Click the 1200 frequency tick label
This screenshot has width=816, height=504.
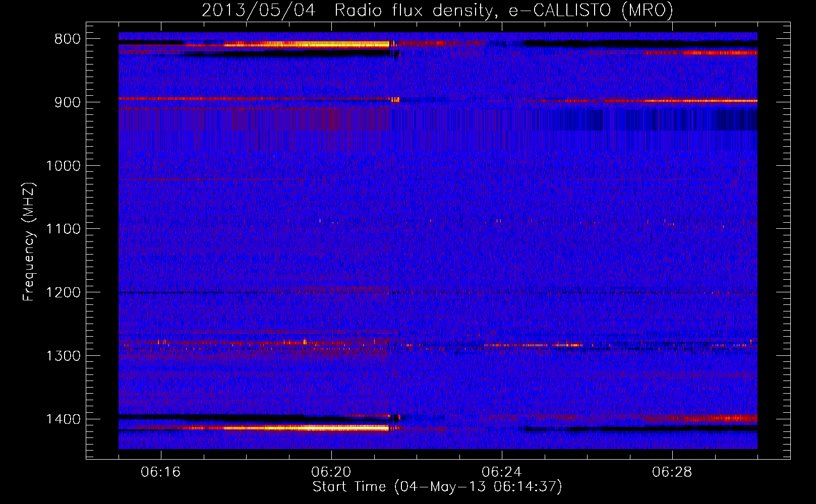click(63, 292)
